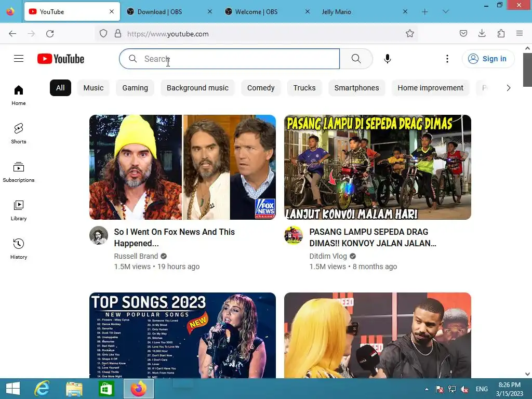Click the Action Center flag tray icon

click(x=440, y=389)
